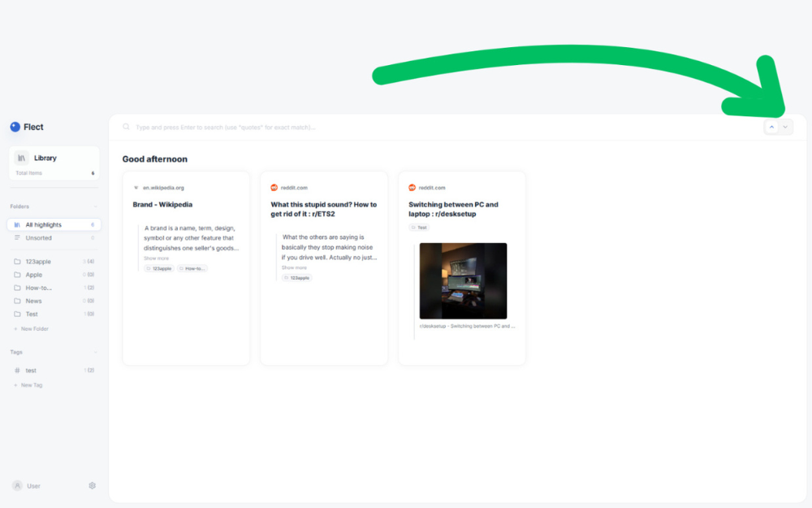Click the search magnifier icon
Screen dimensions: 812x508
(126, 127)
